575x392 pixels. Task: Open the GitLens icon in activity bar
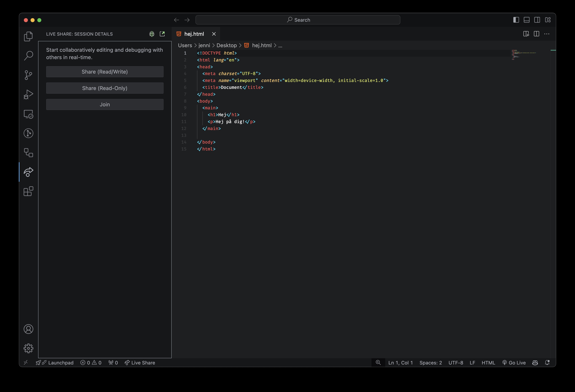click(x=28, y=133)
